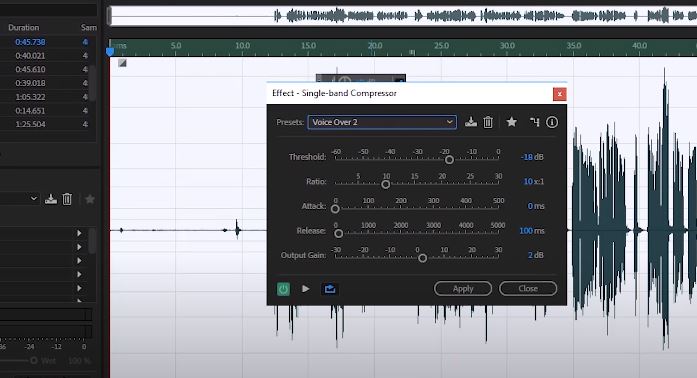Image resolution: width=697 pixels, height=378 pixels.
Task: Expand fifth effect slot arrow in rack
Action: pos(79,288)
